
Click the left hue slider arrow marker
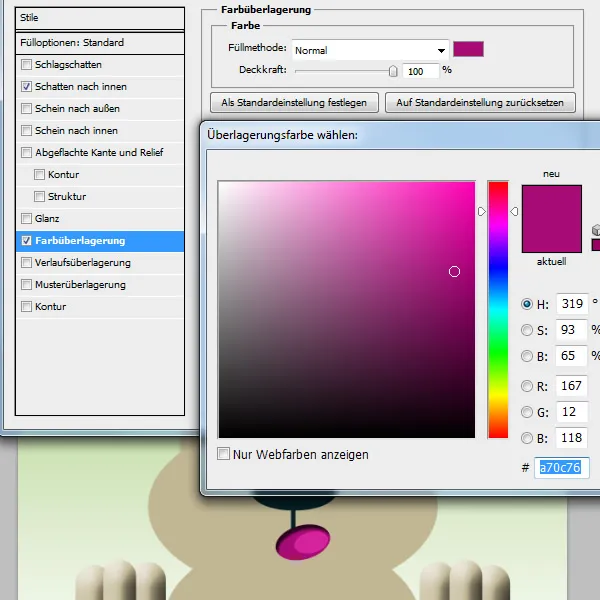pyautogui.click(x=481, y=212)
